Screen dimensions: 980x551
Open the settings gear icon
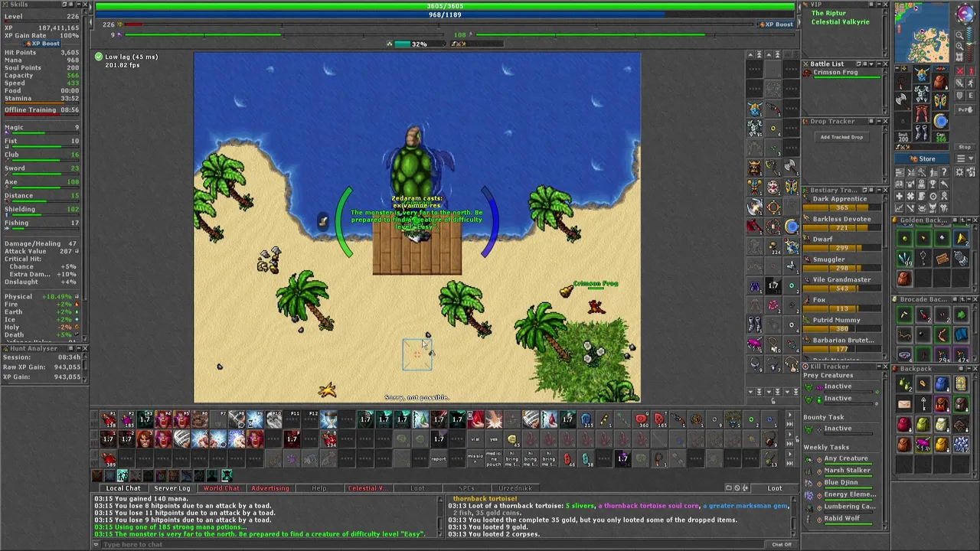959,172
